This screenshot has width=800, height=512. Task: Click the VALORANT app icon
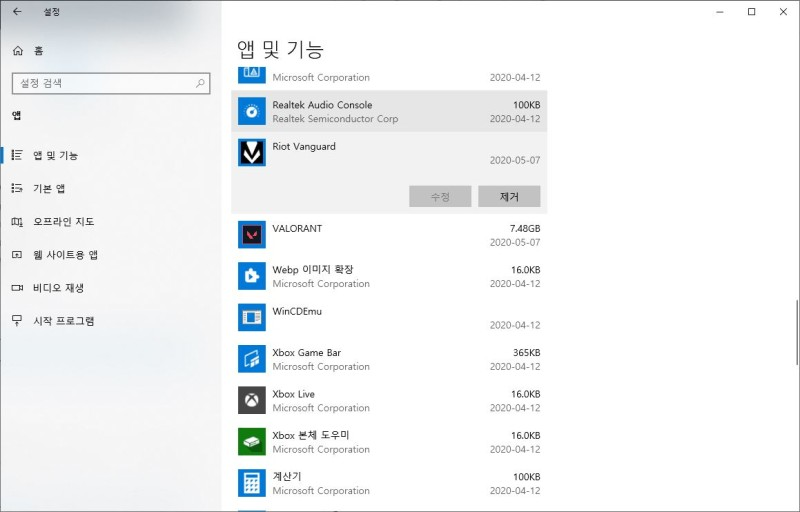[252, 235]
